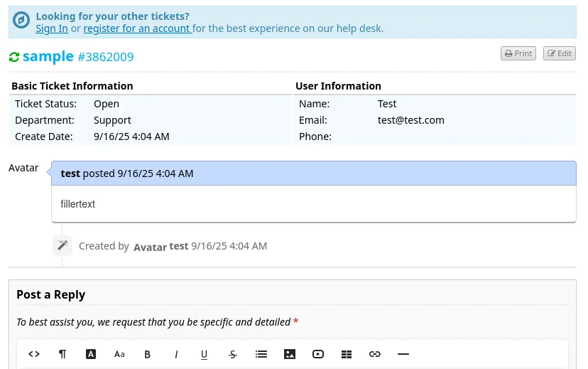Insert an image into reply
The width and height of the screenshot is (588, 369).
[290, 354]
